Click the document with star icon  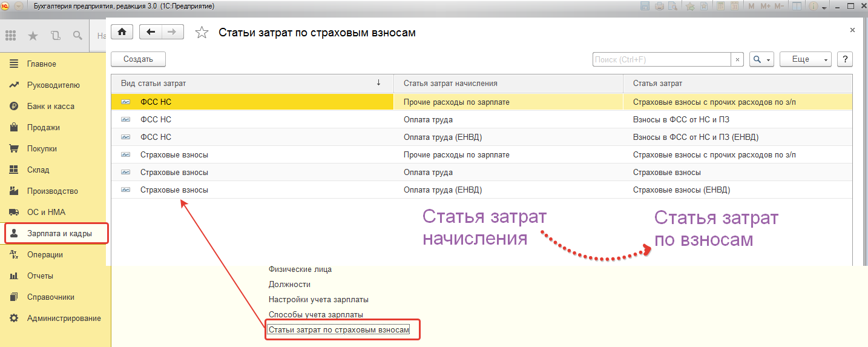coord(704,6)
